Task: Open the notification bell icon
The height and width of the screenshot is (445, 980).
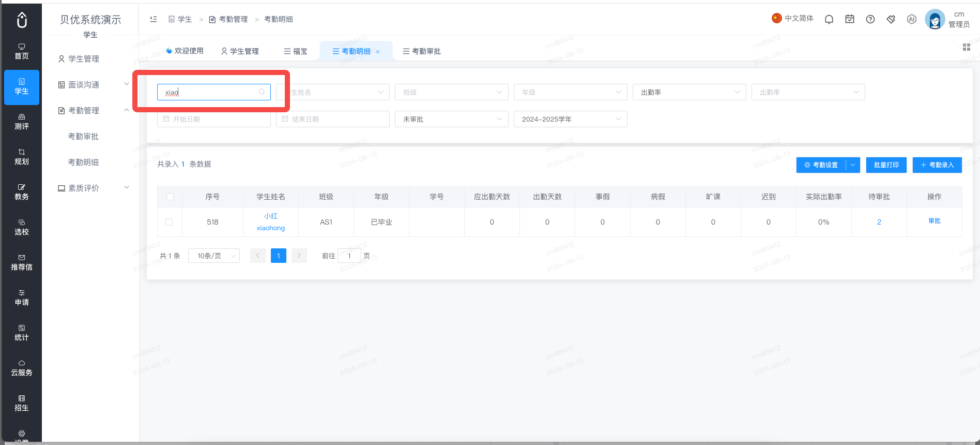Action: [829, 19]
